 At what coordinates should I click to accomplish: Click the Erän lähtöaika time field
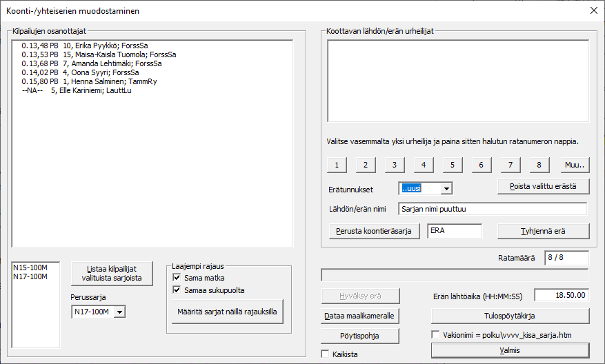(561, 295)
